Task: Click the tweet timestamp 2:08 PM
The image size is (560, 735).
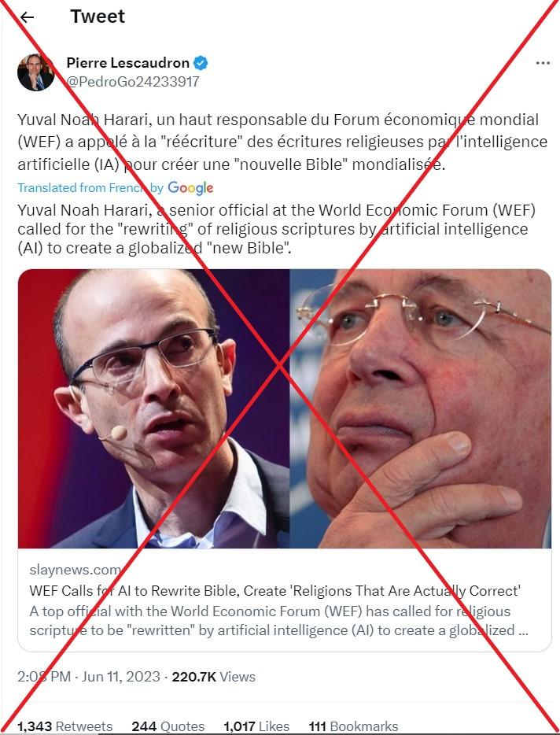Action: [44, 677]
